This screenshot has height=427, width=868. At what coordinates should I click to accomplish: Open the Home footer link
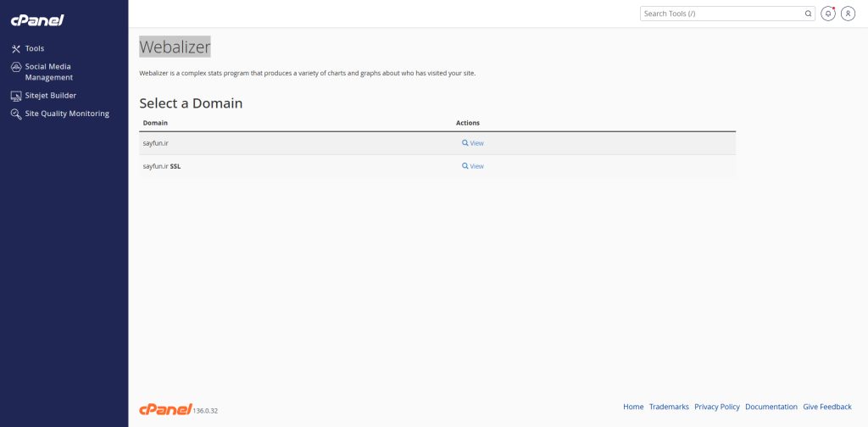tap(633, 407)
